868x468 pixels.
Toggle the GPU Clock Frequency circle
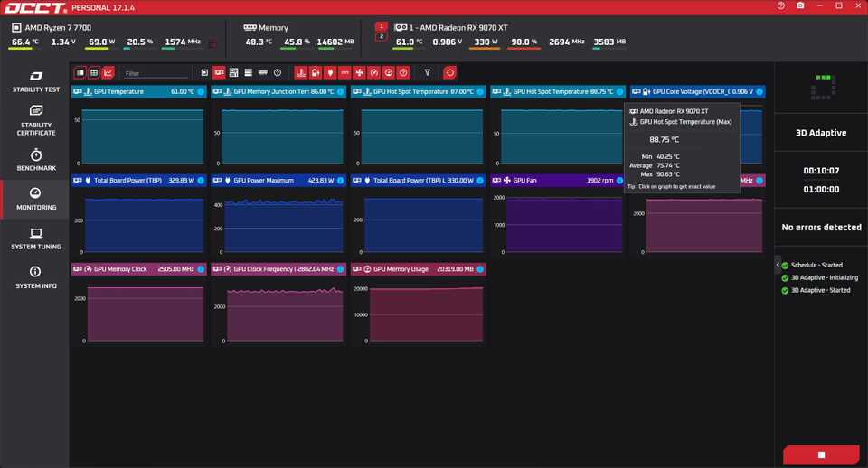[340, 269]
